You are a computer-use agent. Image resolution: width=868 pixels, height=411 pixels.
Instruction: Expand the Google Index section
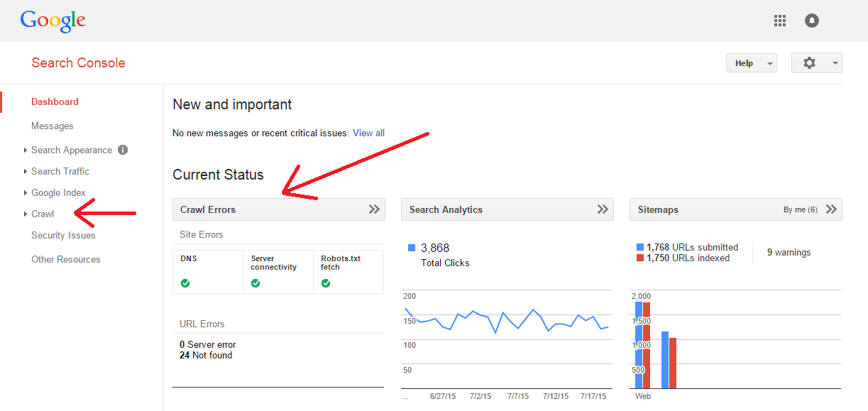pyautogui.click(x=58, y=192)
